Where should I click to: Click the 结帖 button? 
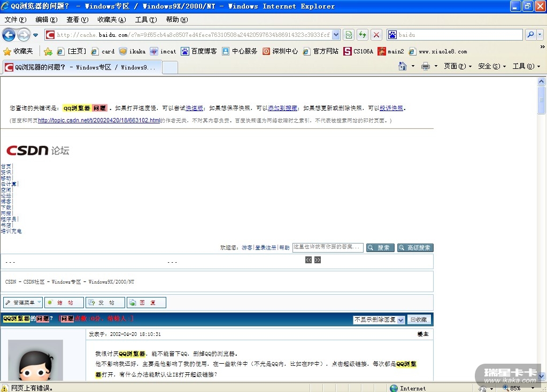(x=64, y=302)
